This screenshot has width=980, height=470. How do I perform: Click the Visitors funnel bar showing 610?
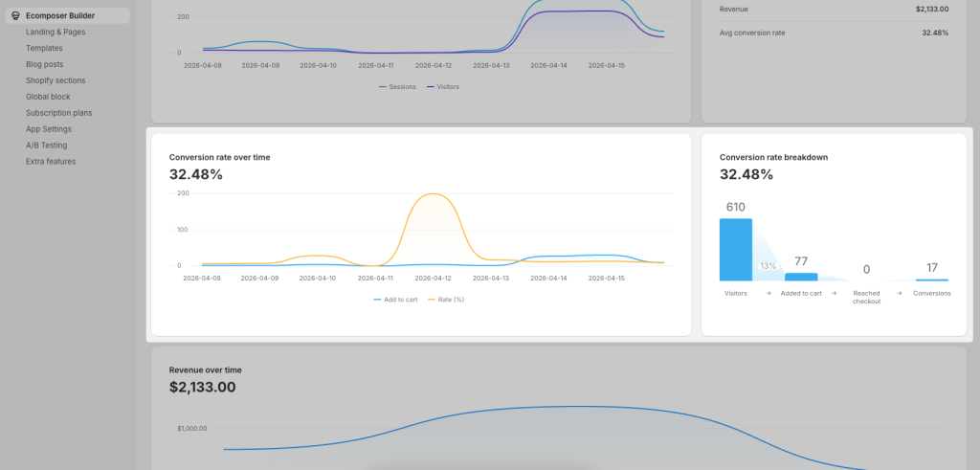tap(736, 249)
